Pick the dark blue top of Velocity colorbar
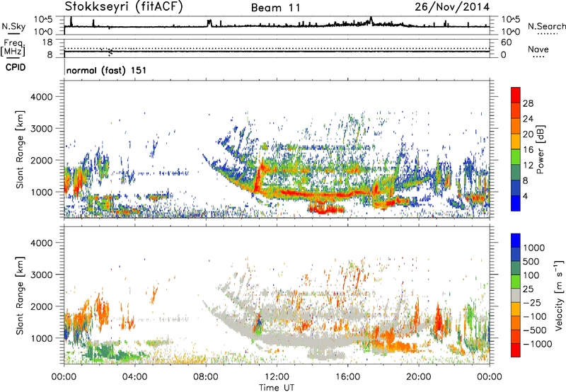The width and height of the screenshot is (566, 392). tap(516, 242)
